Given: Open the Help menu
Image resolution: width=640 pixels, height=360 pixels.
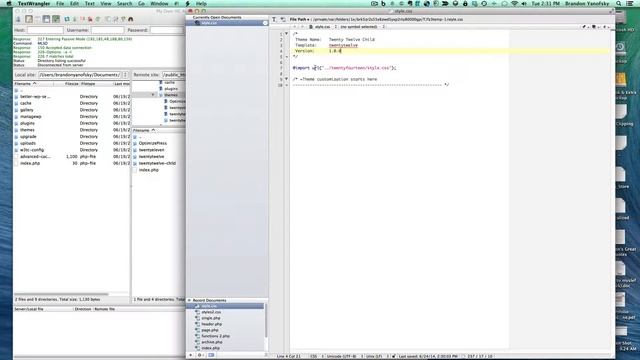Looking at the screenshot, I should (x=201, y=4).
